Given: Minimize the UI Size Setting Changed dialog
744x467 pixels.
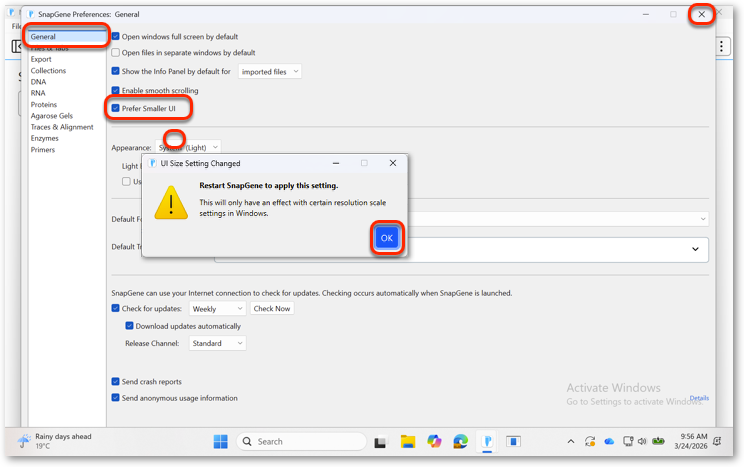Looking at the screenshot, I should coord(336,163).
